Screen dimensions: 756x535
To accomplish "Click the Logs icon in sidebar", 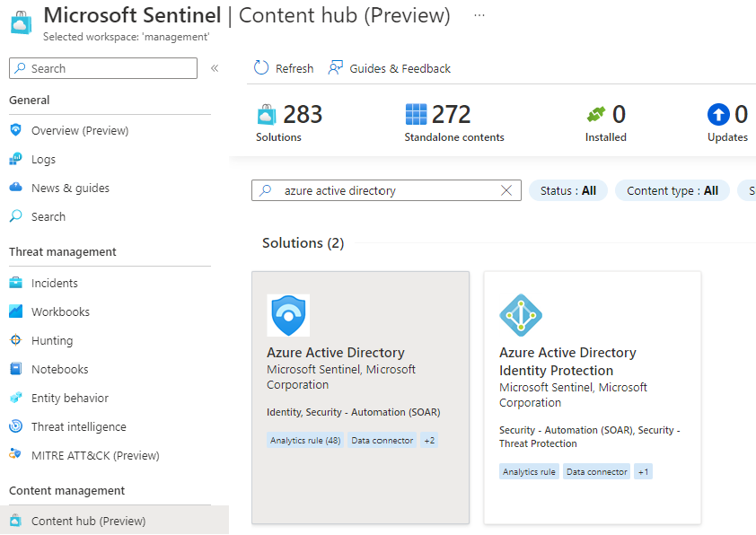I will click(16, 159).
